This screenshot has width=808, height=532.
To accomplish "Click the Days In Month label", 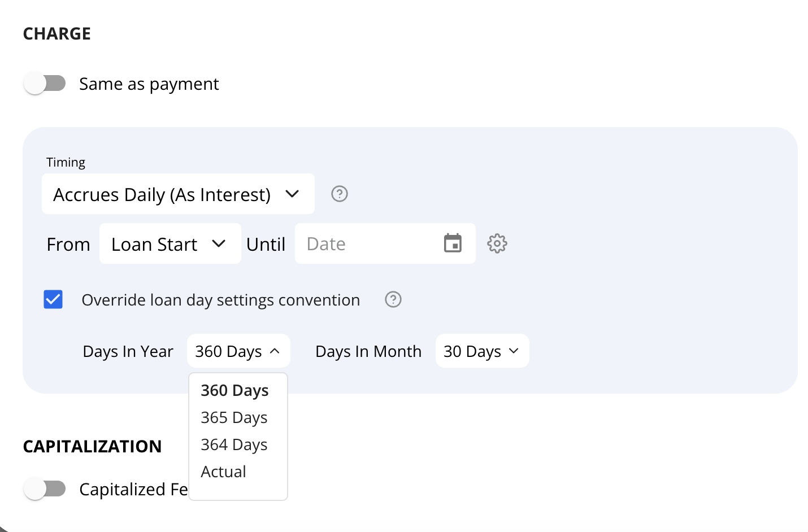I will tap(368, 351).
